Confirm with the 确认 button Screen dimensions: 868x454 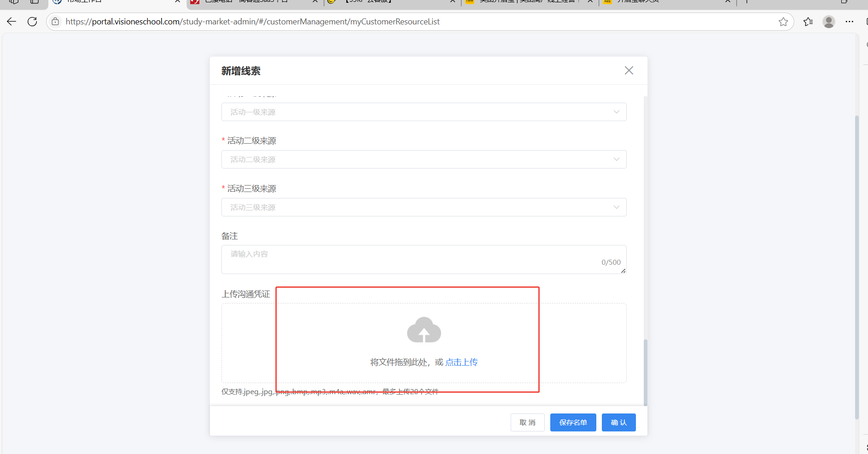pos(618,422)
